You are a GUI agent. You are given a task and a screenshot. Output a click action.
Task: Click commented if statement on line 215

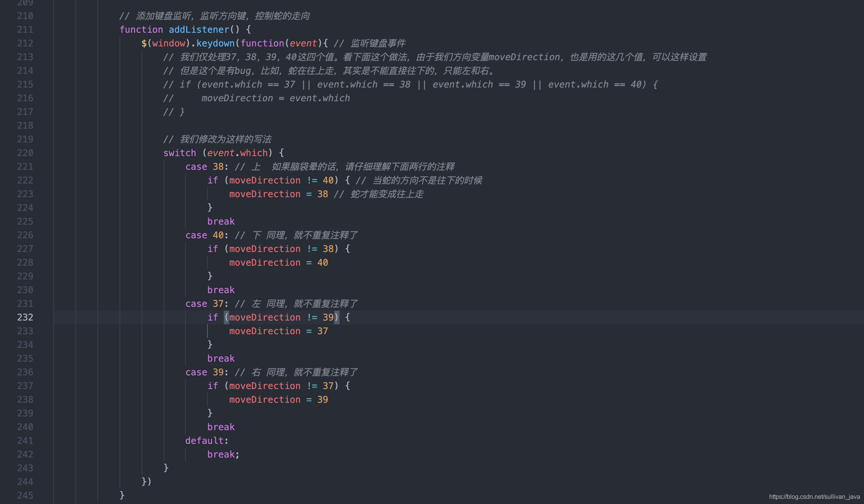coord(410,85)
